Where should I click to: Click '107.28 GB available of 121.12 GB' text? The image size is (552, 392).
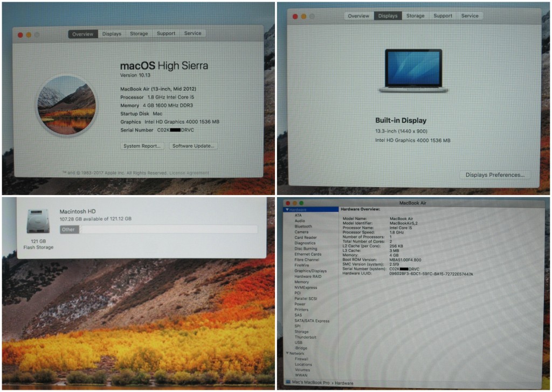pos(95,219)
